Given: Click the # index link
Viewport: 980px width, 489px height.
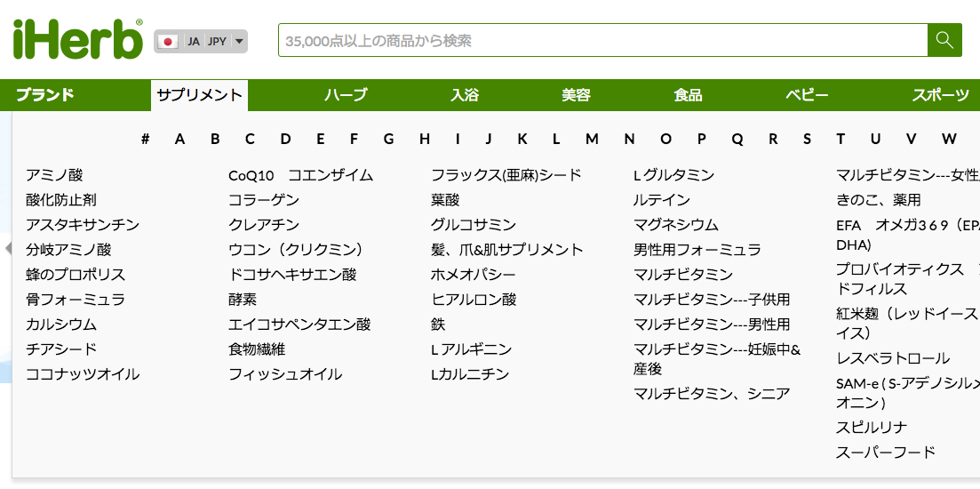Looking at the screenshot, I should [145, 139].
